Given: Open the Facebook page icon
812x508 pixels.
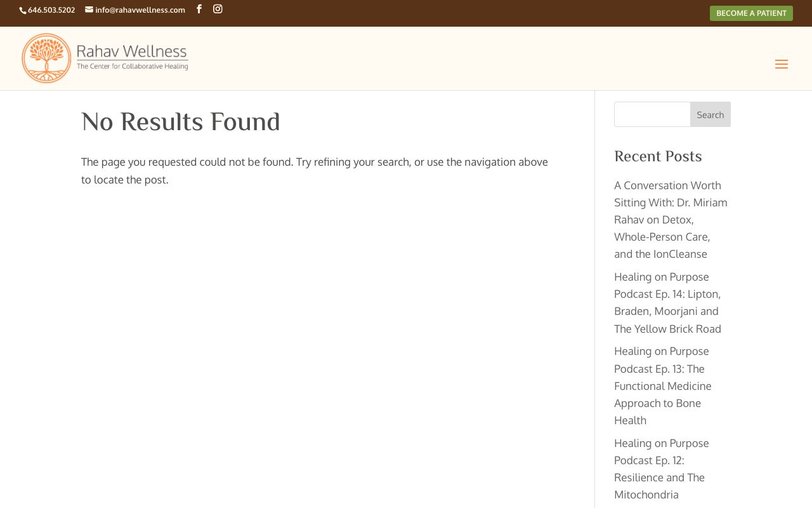Looking at the screenshot, I should click(x=199, y=9).
